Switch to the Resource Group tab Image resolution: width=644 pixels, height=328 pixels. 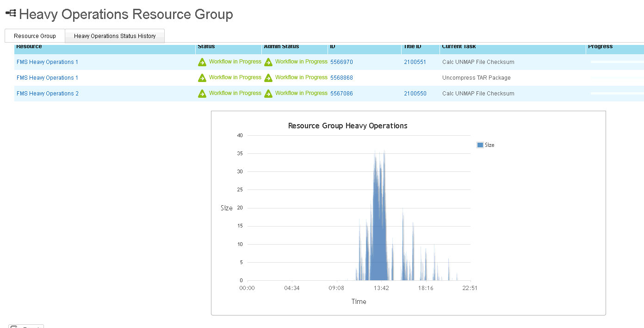pos(35,36)
